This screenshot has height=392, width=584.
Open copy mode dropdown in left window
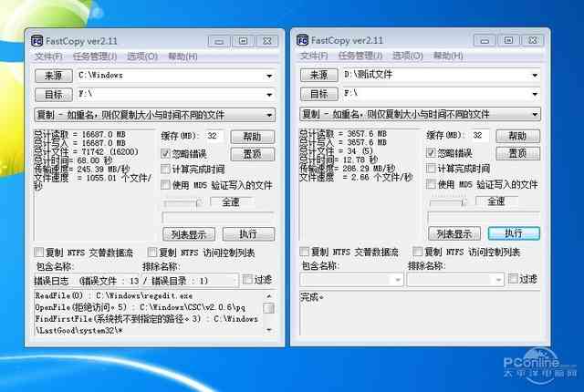[x=154, y=115]
